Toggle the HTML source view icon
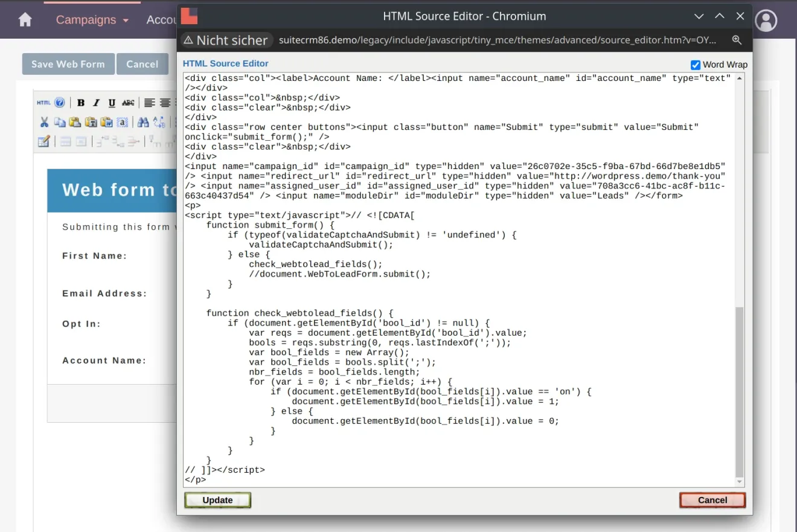Image resolution: width=797 pixels, height=532 pixels. coord(45,102)
